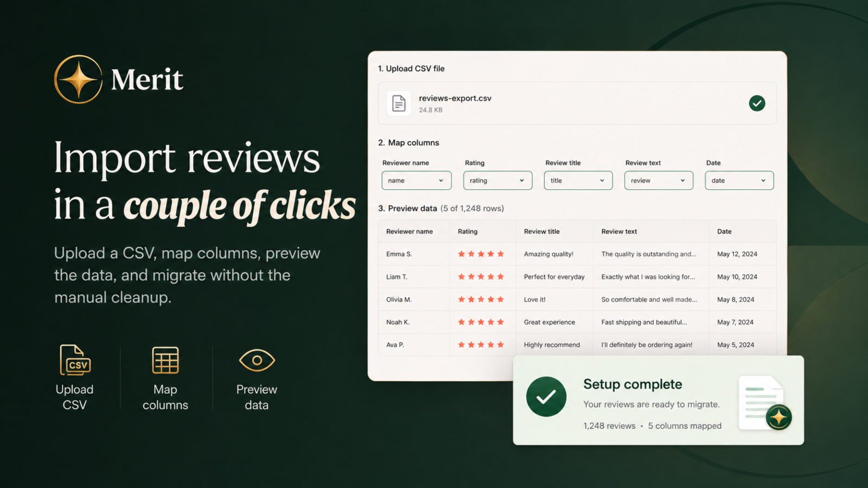This screenshot has width=868, height=488.
Task: Click "Fast shipping and beautiful..." text
Action: point(644,322)
